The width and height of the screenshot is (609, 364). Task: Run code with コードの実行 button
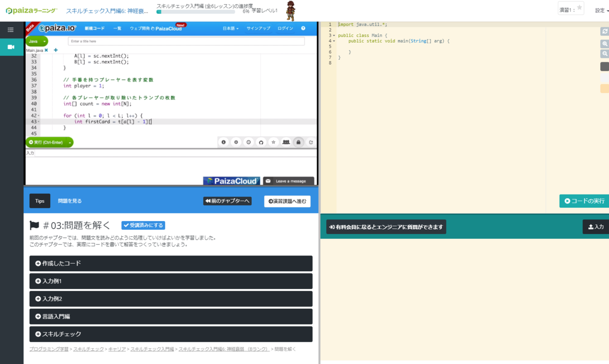coord(584,201)
